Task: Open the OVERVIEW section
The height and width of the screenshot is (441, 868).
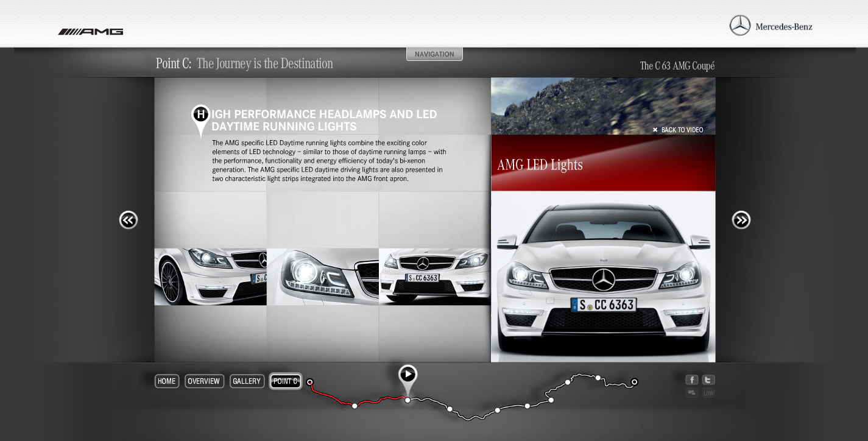Action: click(x=204, y=381)
